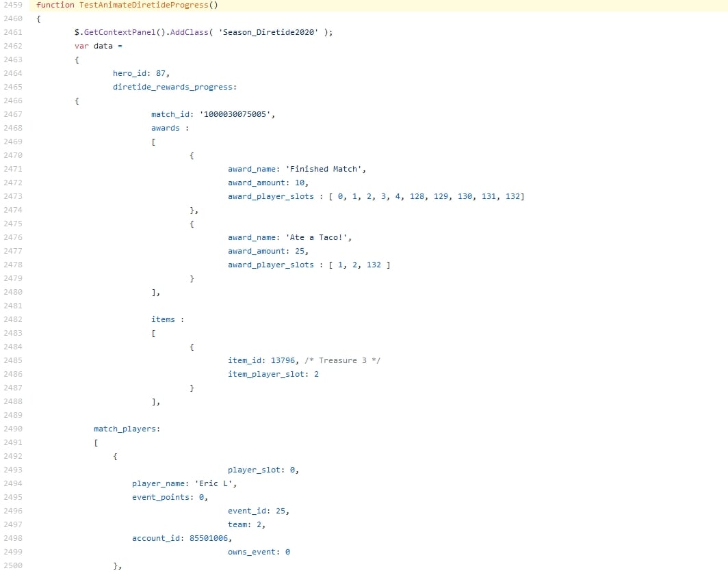Image resolution: width=728 pixels, height=575 pixels.
Task: Jump to line number 2490
Action: coord(12,429)
